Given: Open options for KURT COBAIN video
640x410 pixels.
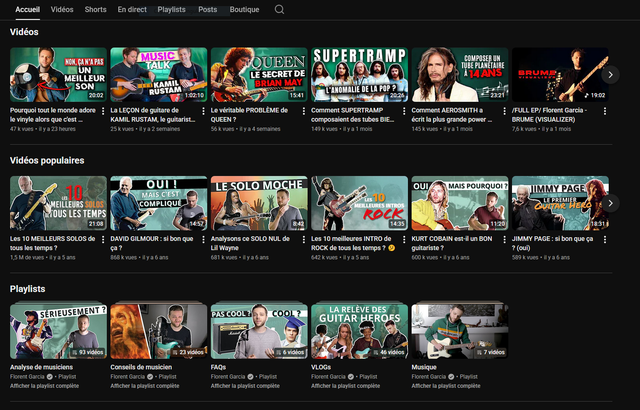Looking at the screenshot, I should [504, 239].
